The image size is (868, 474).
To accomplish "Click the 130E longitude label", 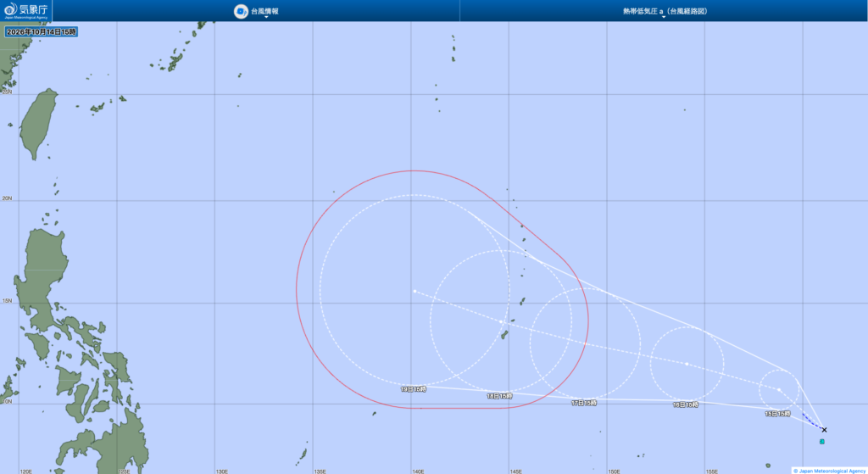I will click(x=222, y=471).
